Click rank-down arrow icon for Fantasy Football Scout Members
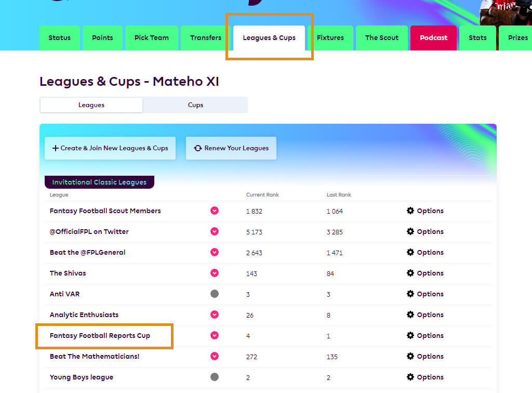 215,211
